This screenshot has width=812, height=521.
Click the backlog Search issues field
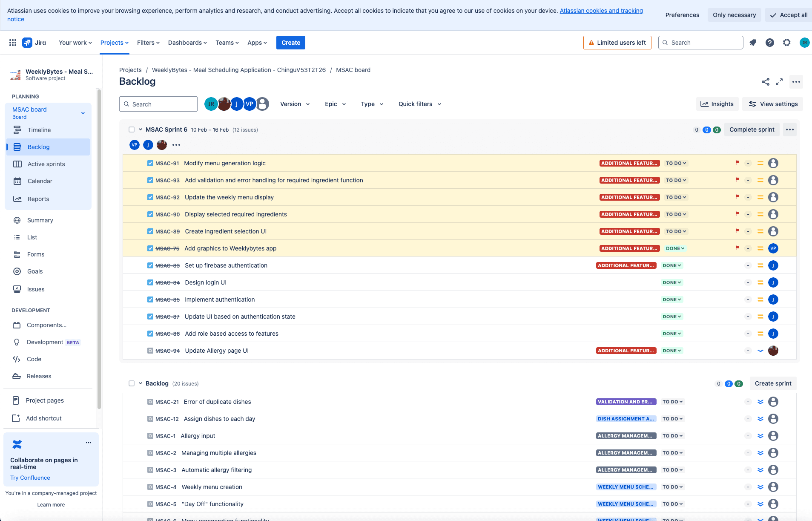pos(158,104)
